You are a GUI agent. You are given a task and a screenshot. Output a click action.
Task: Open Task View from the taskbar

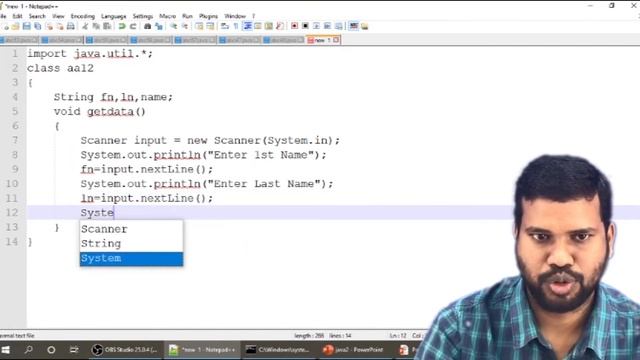tap(74, 350)
